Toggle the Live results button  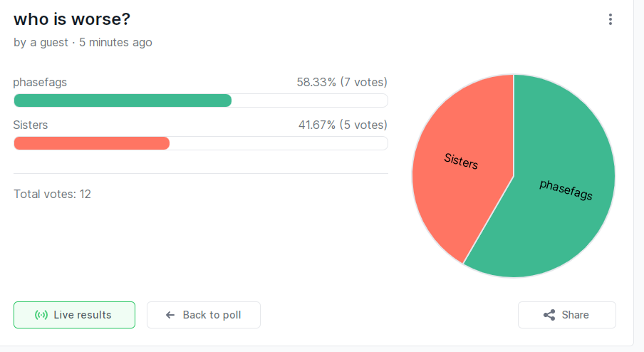click(x=74, y=315)
